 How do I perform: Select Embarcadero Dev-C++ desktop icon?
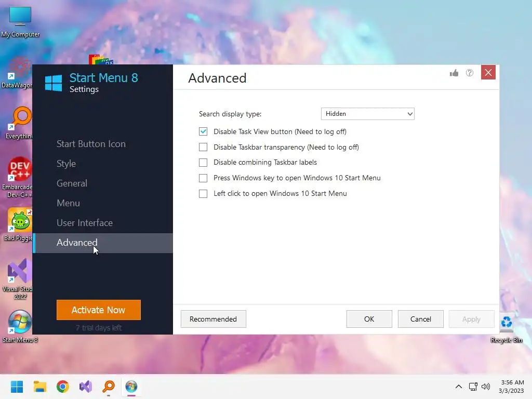click(x=17, y=177)
